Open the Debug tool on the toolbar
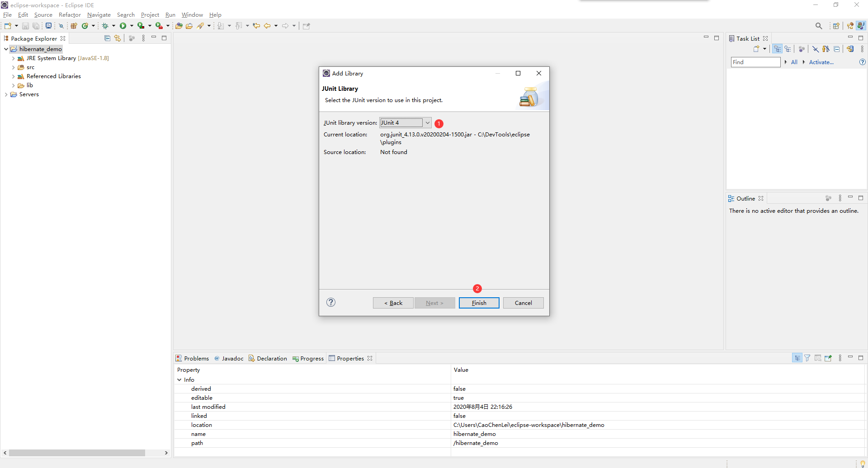The height and width of the screenshot is (468, 868). [x=106, y=26]
